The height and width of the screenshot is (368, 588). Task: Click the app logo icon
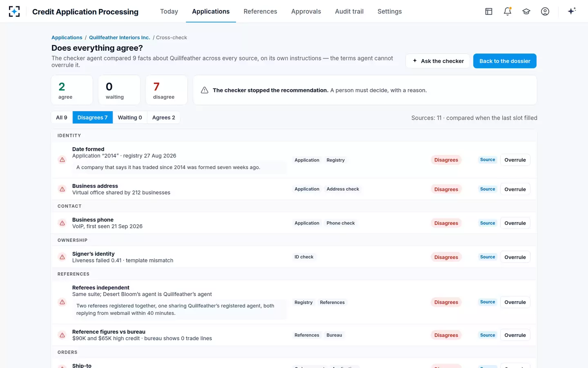(14, 11)
